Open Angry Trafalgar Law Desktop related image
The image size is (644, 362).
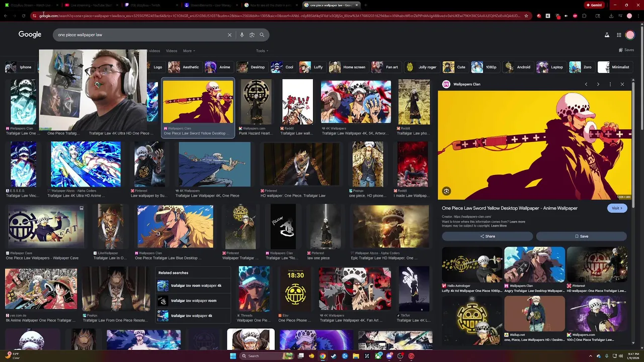(x=534, y=264)
